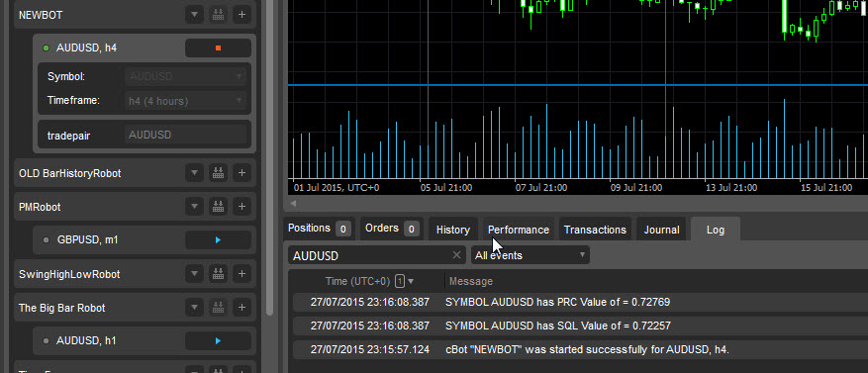Expand PMRobot options dropdown arrow

coord(194,207)
